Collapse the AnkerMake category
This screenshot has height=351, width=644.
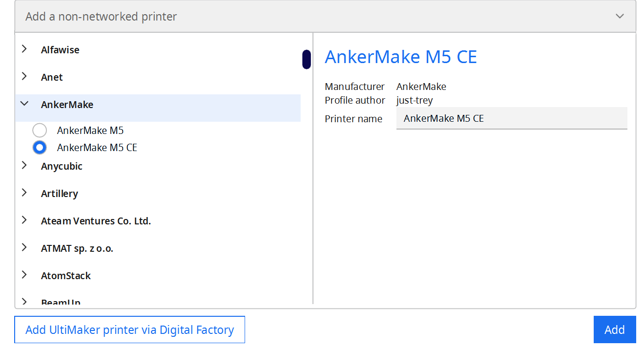coord(24,103)
